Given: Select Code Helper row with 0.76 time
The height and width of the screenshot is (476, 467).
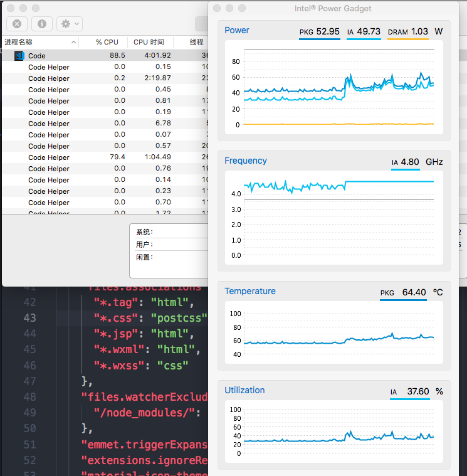Looking at the screenshot, I should click(x=105, y=169).
